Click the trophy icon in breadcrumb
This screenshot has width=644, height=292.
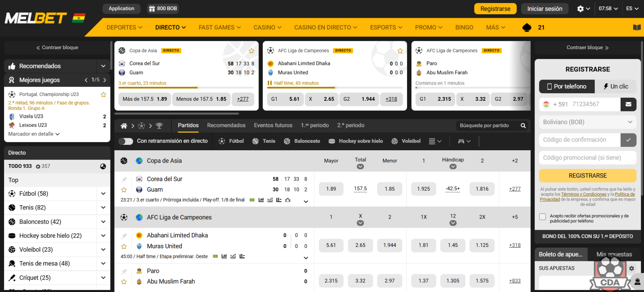click(x=159, y=126)
